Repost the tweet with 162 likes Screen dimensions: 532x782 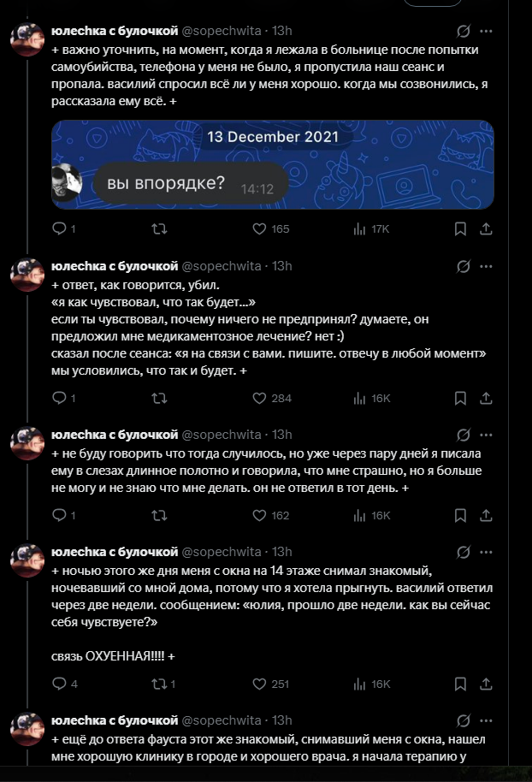click(159, 515)
